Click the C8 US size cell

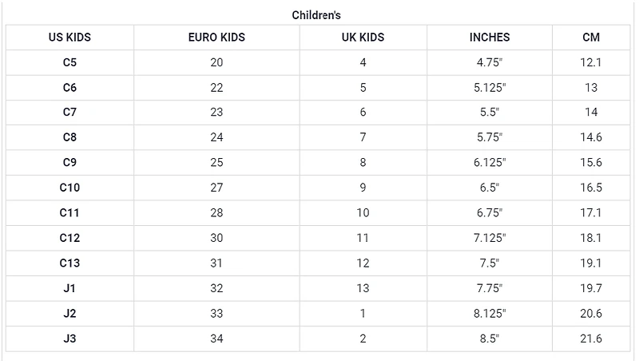69,137
